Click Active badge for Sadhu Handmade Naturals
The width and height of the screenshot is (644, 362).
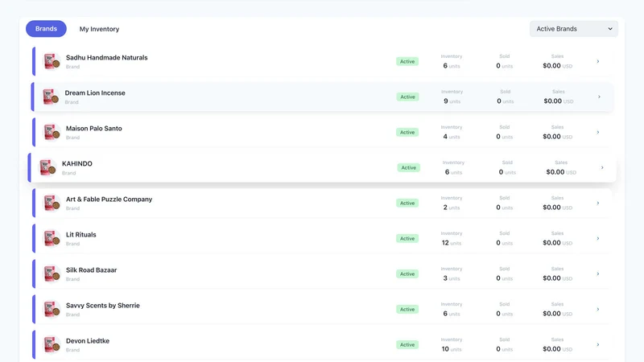point(407,62)
